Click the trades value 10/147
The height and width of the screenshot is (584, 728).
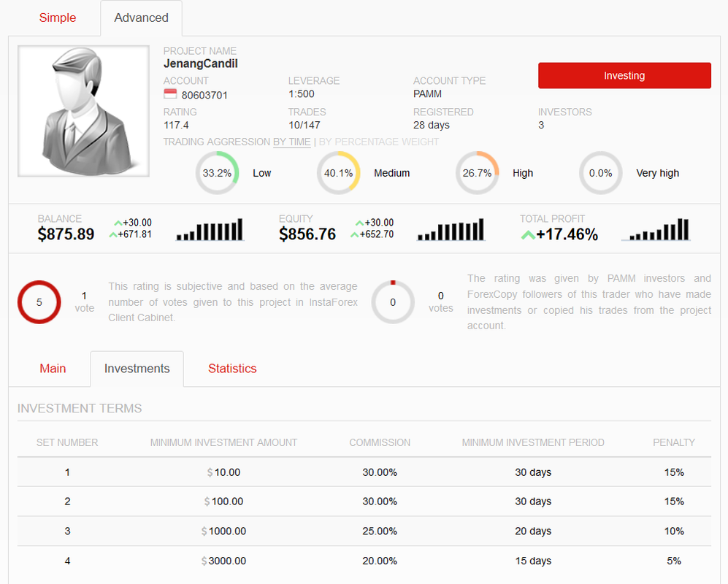click(304, 125)
